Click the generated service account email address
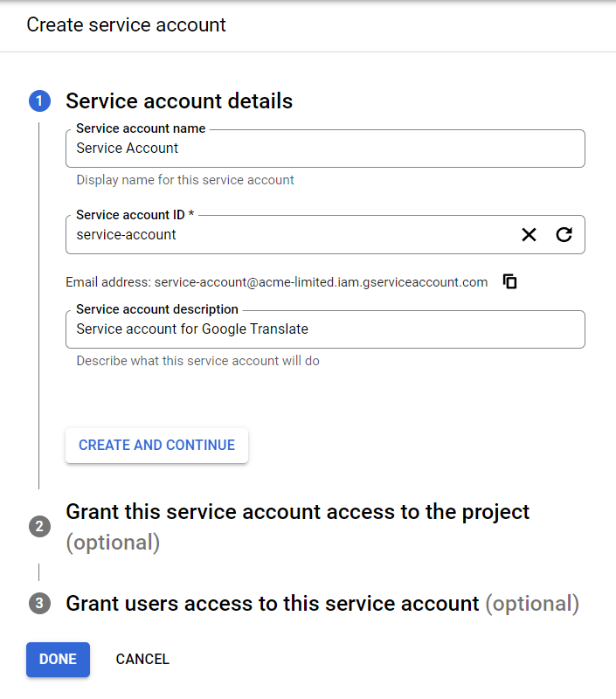Screen dimensions: 616x699 point(321,282)
